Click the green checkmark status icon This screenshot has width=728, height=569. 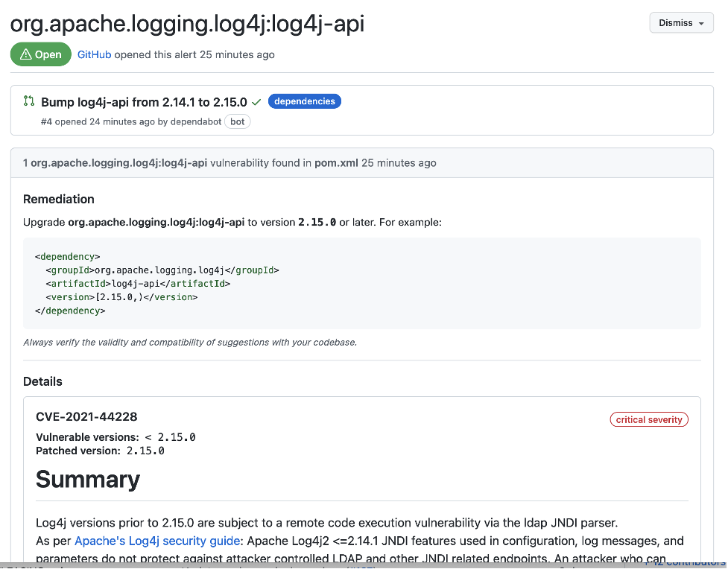click(x=256, y=101)
